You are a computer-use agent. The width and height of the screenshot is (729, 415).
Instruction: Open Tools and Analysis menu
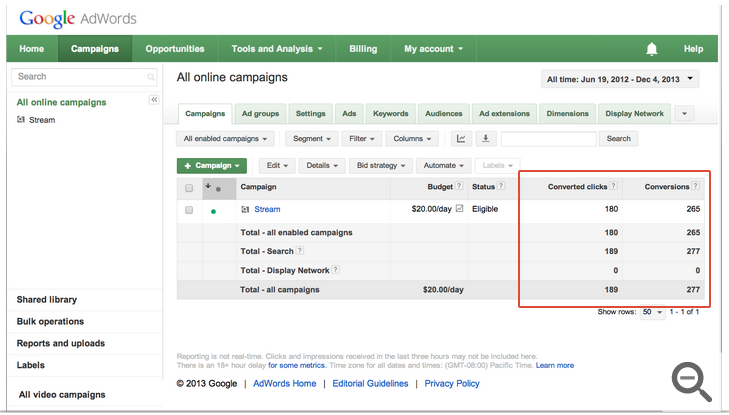coord(277,49)
